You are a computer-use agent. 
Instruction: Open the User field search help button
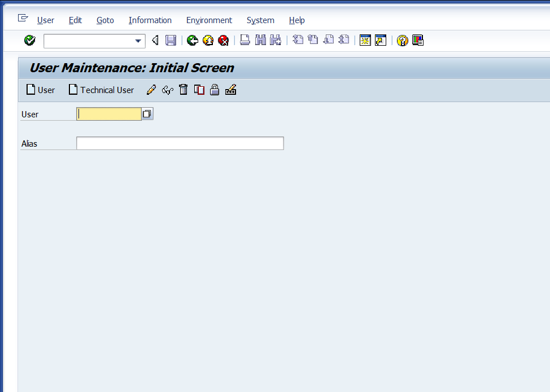(147, 114)
